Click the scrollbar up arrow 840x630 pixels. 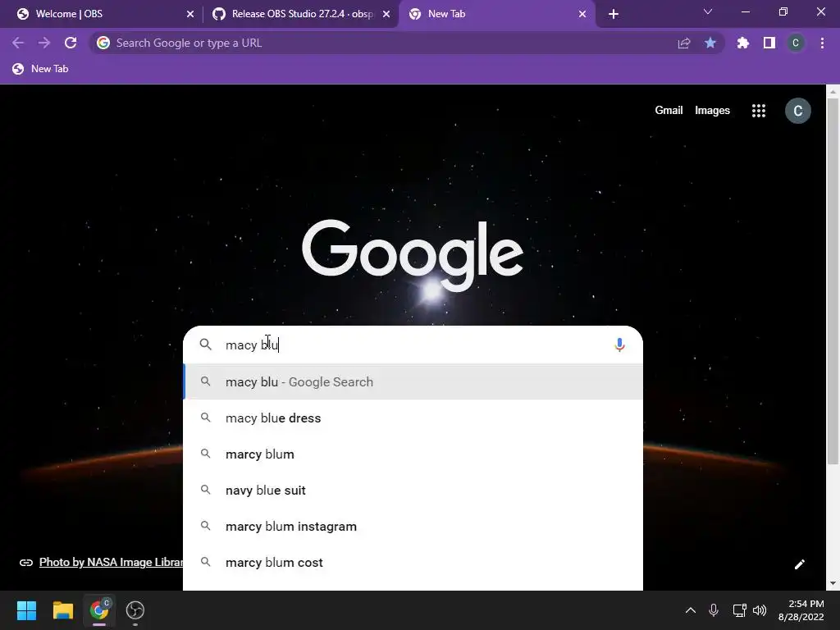click(x=833, y=92)
